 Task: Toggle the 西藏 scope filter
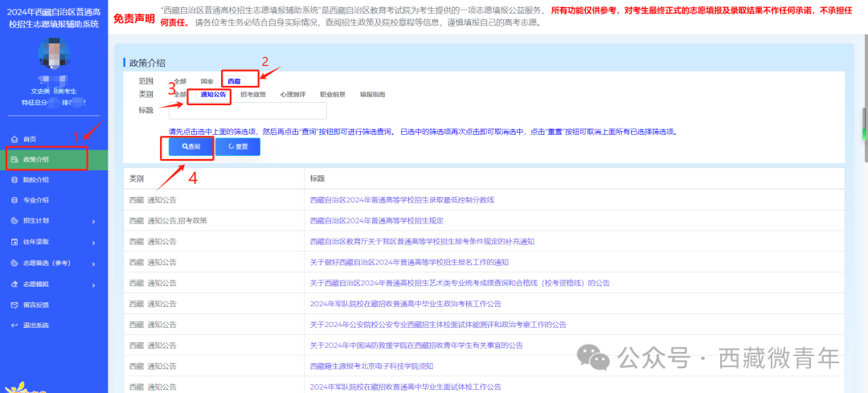(x=234, y=81)
